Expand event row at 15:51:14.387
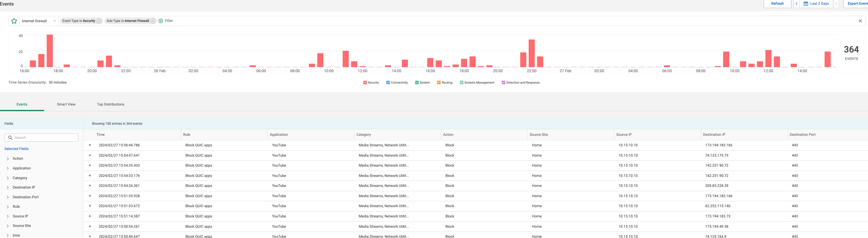 click(x=90, y=216)
